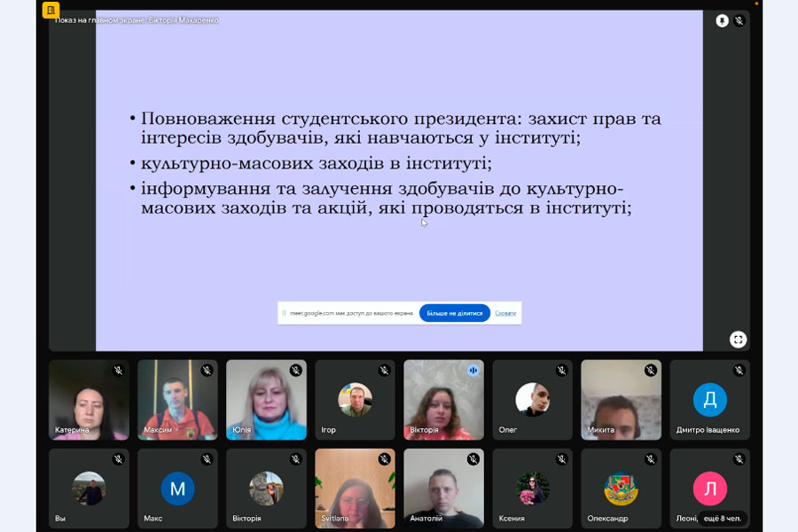Click the shared presentation slide
798x532 pixels.
(399, 181)
